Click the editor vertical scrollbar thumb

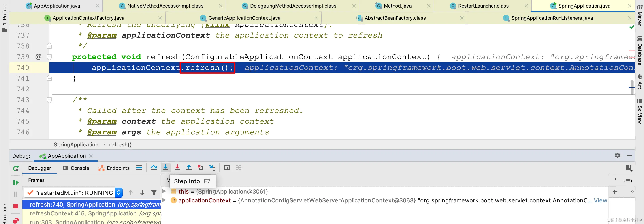pos(632,87)
